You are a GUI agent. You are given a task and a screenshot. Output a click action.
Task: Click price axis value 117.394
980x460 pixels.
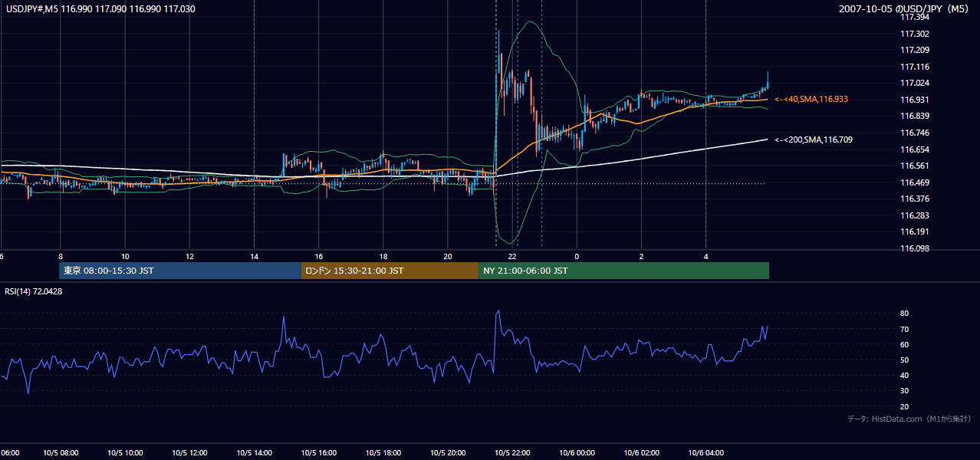point(915,17)
